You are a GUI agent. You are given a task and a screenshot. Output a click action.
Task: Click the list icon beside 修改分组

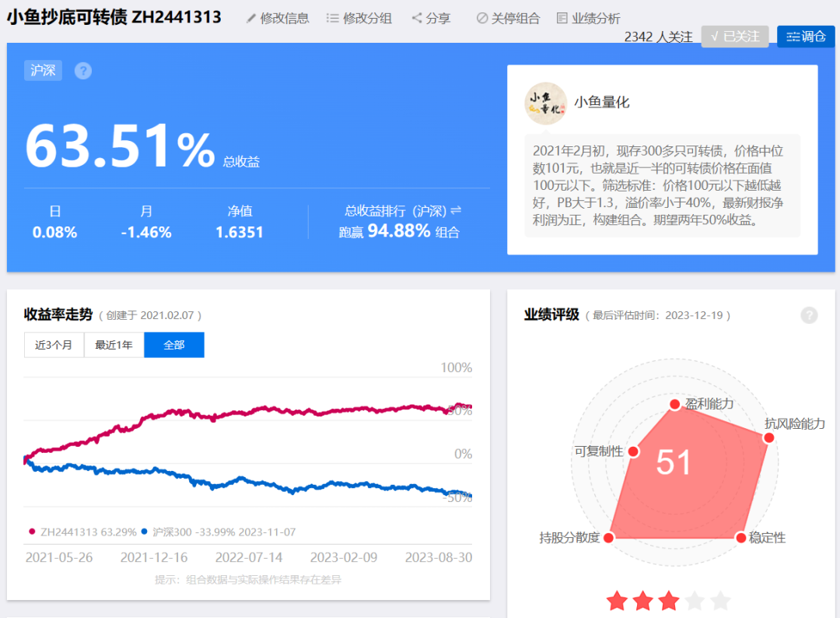point(332,18)
